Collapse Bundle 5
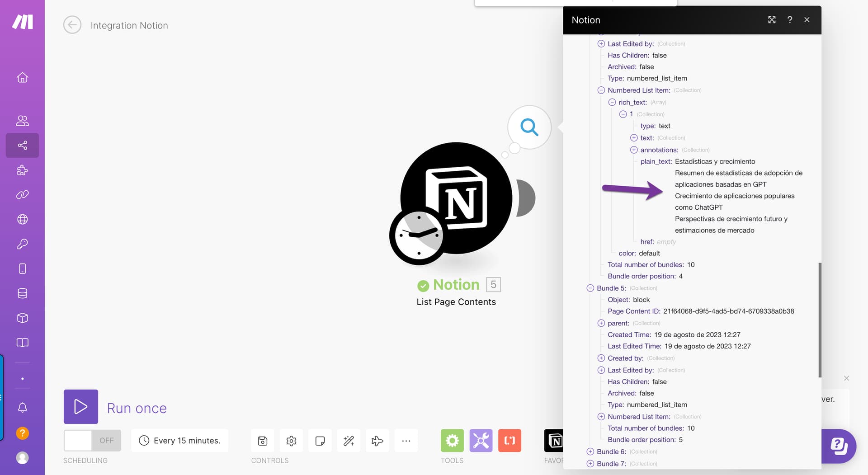The image size is (868, 475). pyautogui.click(x=590, y=288)
